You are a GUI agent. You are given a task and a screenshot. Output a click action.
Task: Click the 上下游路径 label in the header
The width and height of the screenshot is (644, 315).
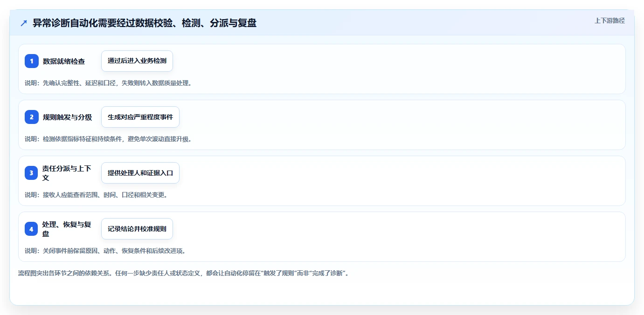(x=609, y=21)
